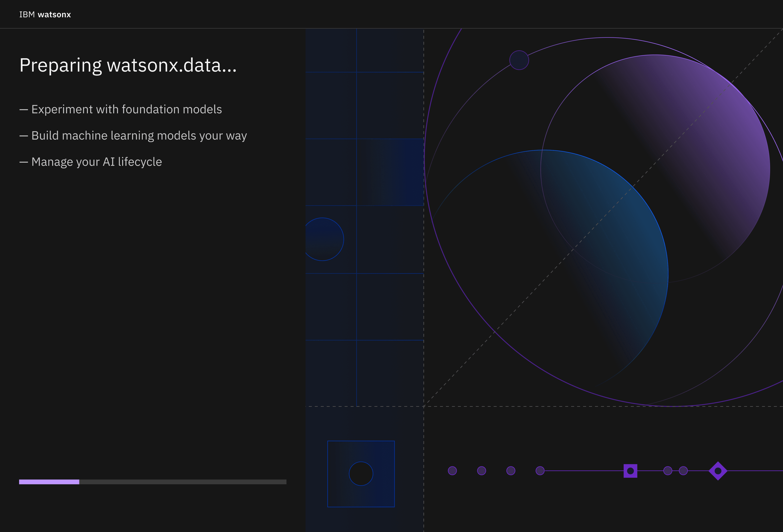Click "Manage your AI lifecycle" text
The width and height of the screenshot is (783, 532).
pyautogui.click(x=96, y=162)
